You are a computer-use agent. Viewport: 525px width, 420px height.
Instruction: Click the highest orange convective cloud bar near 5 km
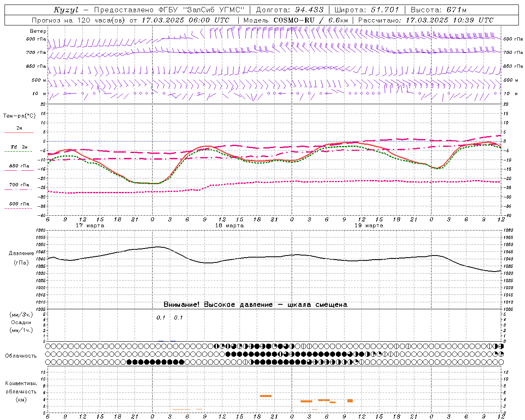(x=266, y=396)
